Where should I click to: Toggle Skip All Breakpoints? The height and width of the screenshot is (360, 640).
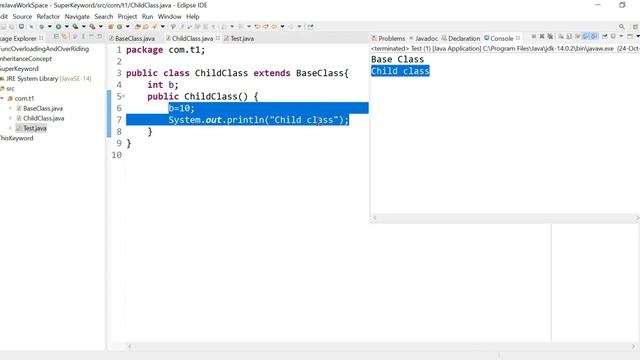tap(31, 27)
